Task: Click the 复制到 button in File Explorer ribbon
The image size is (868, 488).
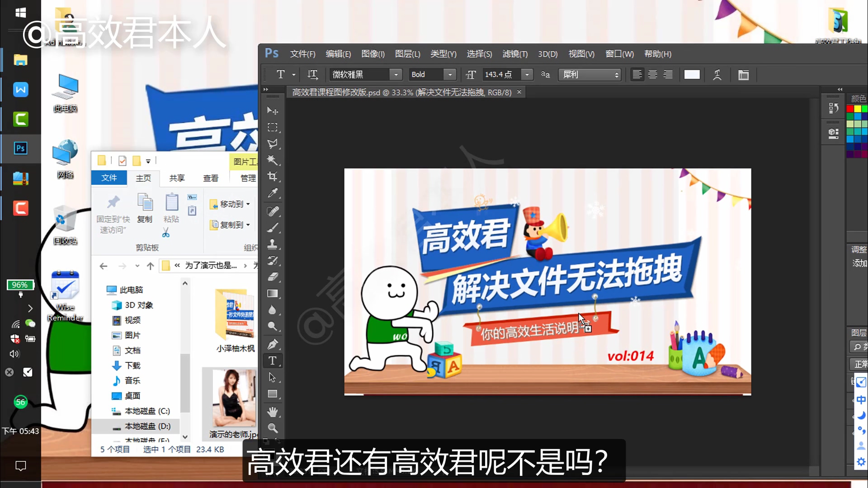Action: (230, 225)
